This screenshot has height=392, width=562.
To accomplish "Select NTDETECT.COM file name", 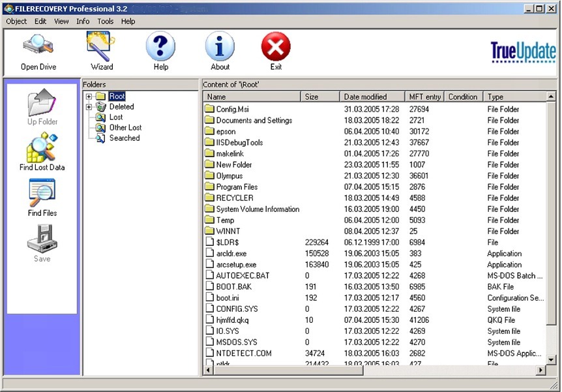I will pos(244,354).
